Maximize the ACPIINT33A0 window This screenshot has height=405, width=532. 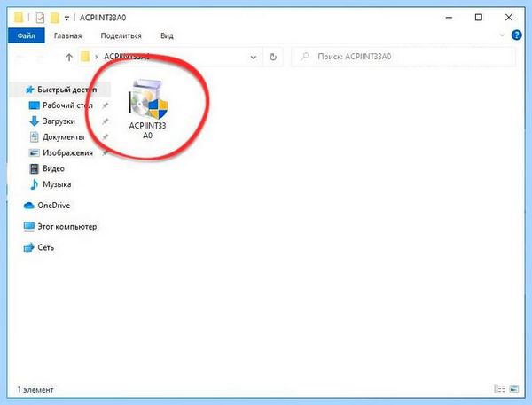(479, 18)
